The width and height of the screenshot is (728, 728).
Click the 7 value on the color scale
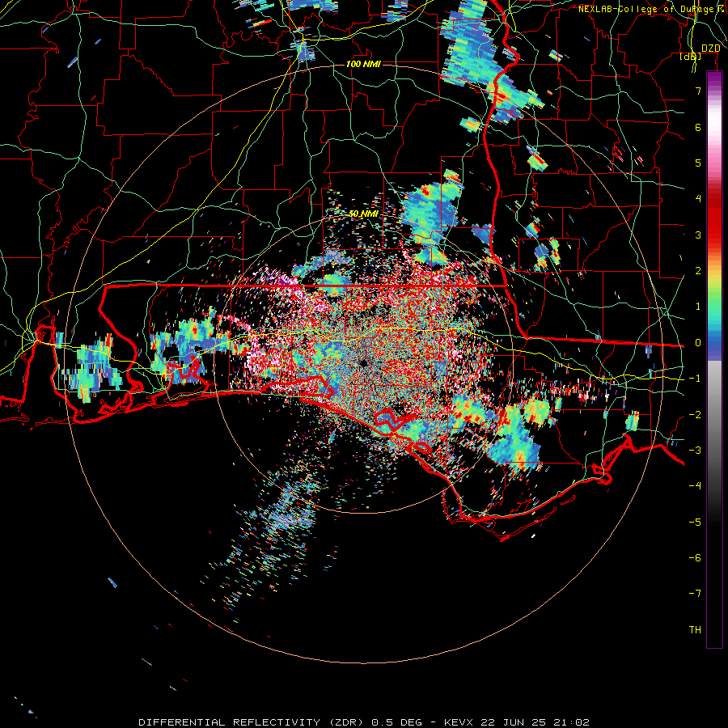pyautogui.click(x=698, y=91)
